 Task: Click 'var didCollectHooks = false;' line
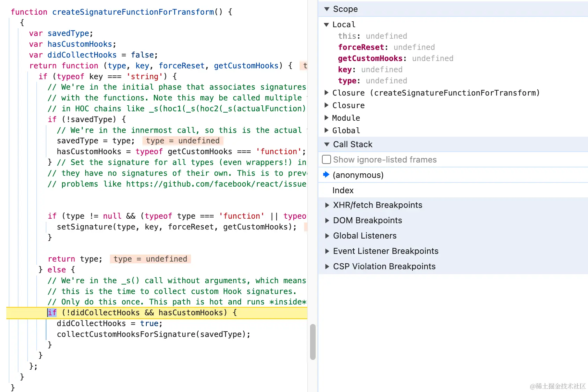tap(93, 55)
